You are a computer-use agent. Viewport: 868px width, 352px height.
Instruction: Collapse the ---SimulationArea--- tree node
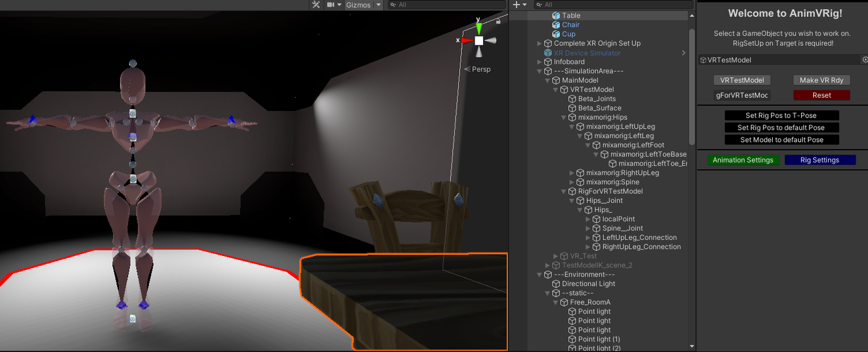[540, 71]
